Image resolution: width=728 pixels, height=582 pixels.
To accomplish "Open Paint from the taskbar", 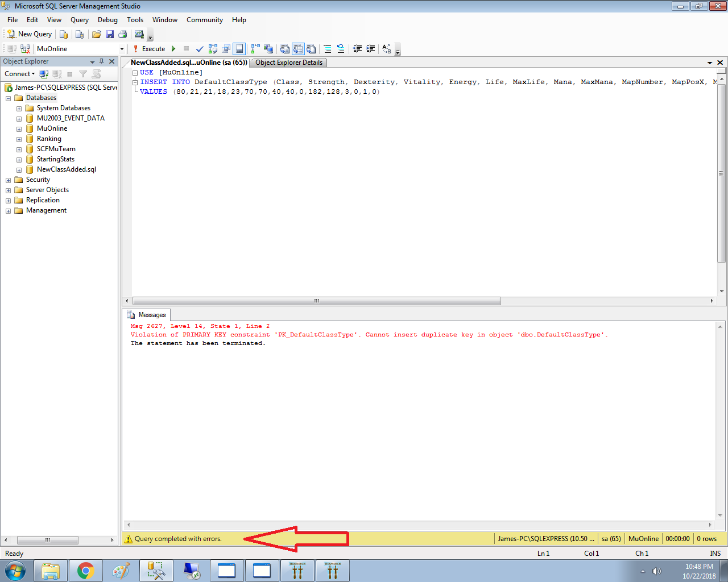I will 121,571.
